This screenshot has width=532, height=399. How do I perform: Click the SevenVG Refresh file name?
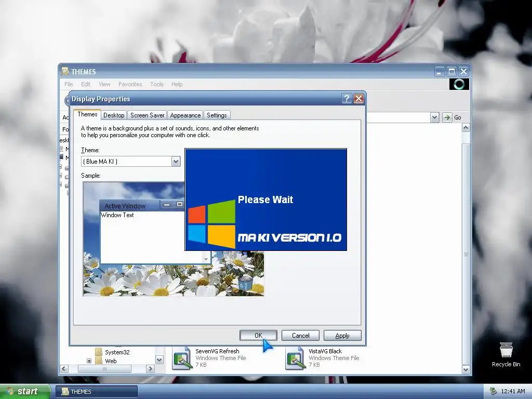tap(217, 351)
